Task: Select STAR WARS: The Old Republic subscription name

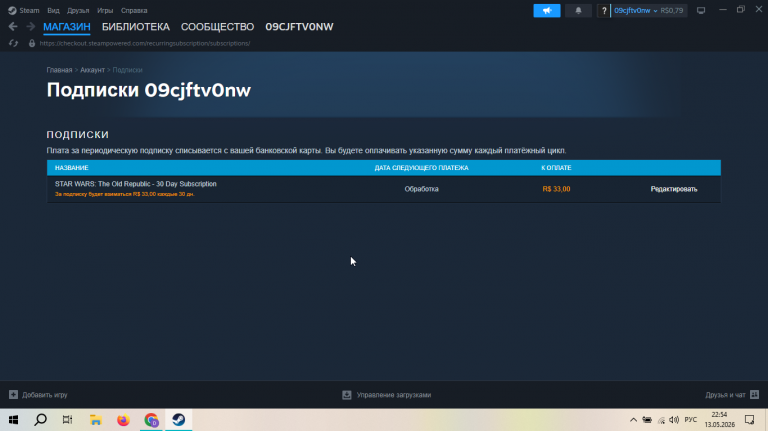Action: click(x=136, y=184)
